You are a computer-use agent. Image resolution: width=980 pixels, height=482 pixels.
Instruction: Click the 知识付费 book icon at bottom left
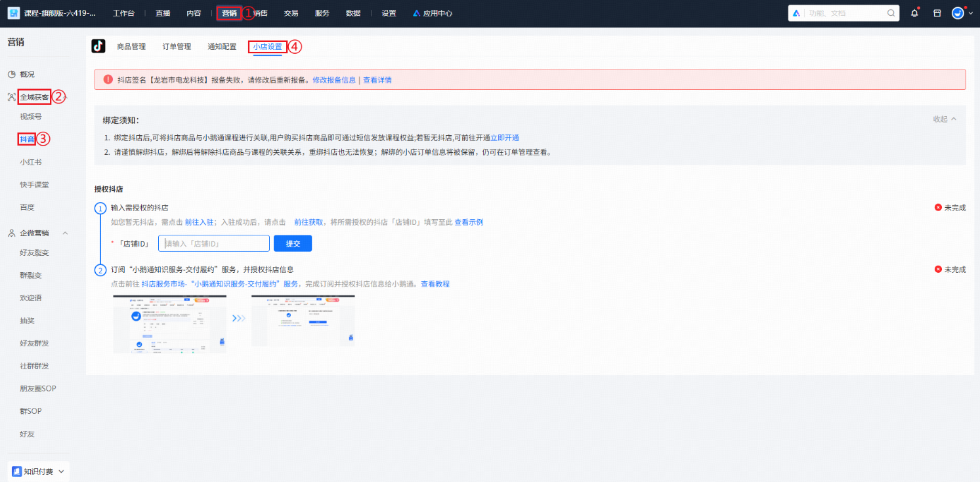17,470
